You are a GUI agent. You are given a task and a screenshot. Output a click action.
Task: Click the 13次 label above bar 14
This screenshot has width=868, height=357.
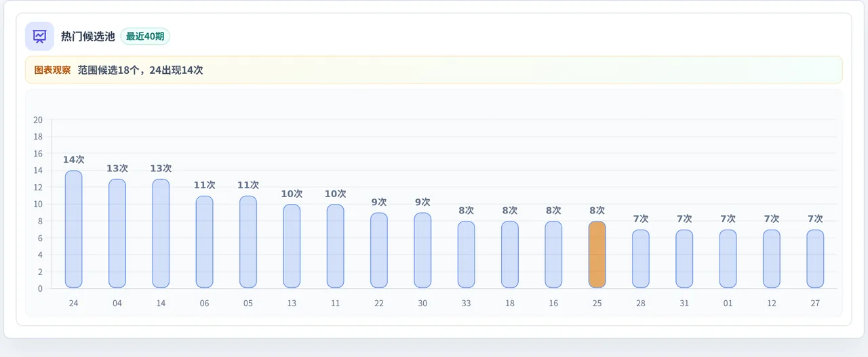[161, 168]
